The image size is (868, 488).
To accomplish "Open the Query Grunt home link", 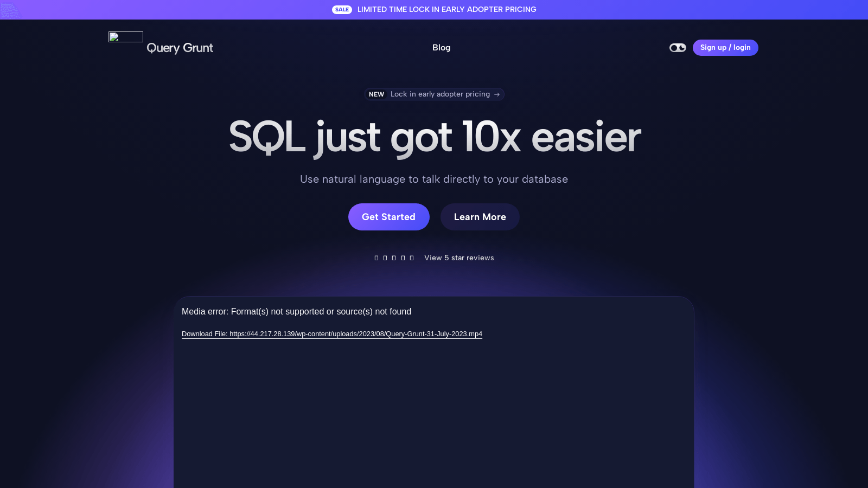I will pyautogui.click(x=180, y=48).
